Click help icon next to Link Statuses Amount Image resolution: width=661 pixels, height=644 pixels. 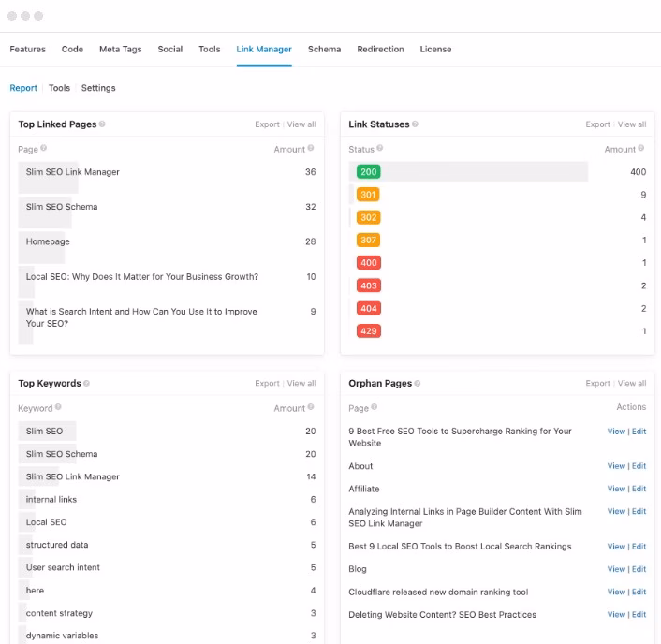641,150
